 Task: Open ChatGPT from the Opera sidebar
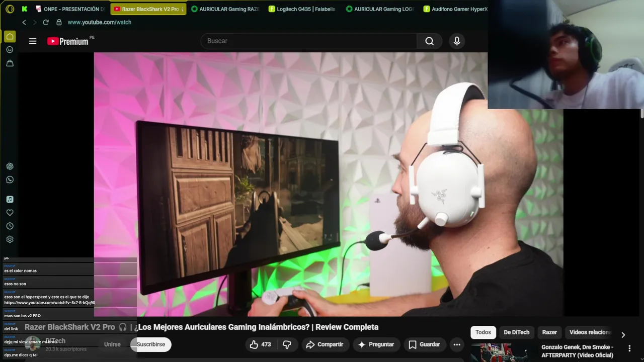(10, 166)
